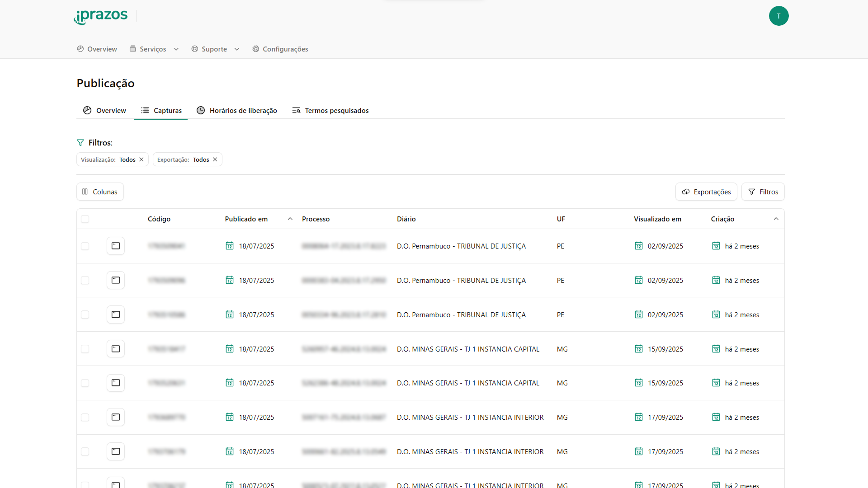Go to top Overview navigation item

click(97, 49)
